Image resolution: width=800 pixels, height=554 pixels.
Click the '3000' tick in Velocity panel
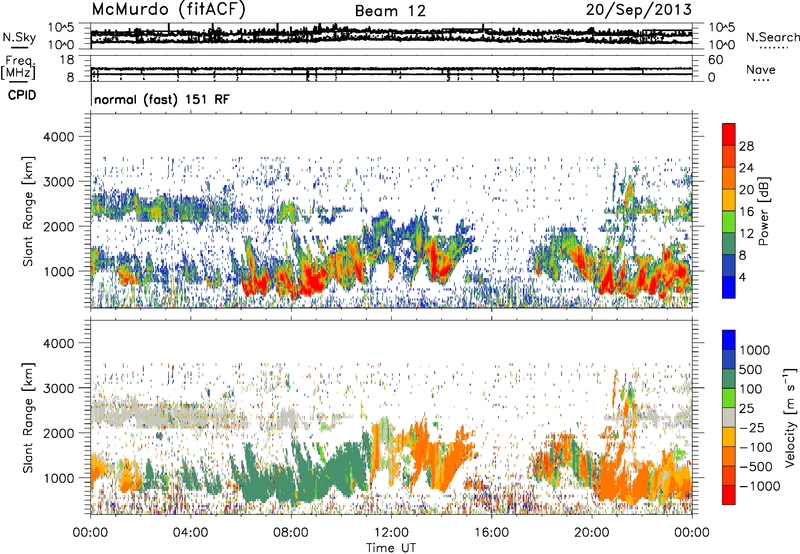59,388
